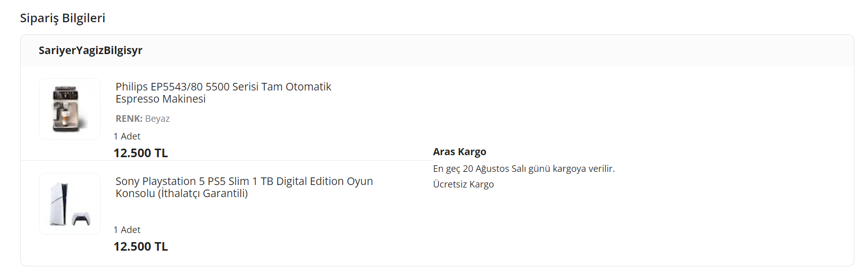Click the white DualSense controller in the PS5 image
Image resolution: width=868 pixels, height=280 pixels.
point(81,219)
